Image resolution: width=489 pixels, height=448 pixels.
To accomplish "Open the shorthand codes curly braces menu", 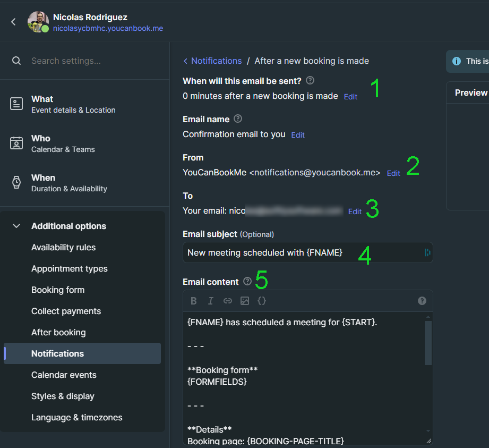I will coord(262,301).
